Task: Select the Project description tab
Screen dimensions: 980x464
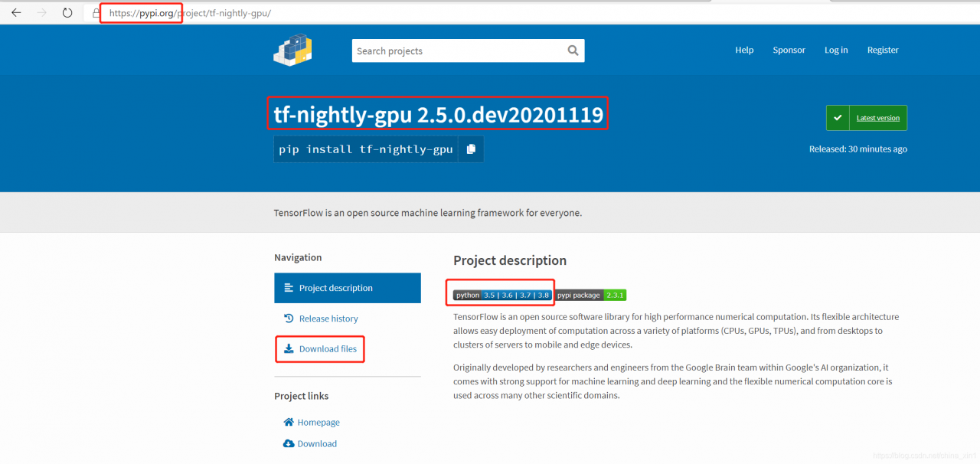Action: pos(348,288)
